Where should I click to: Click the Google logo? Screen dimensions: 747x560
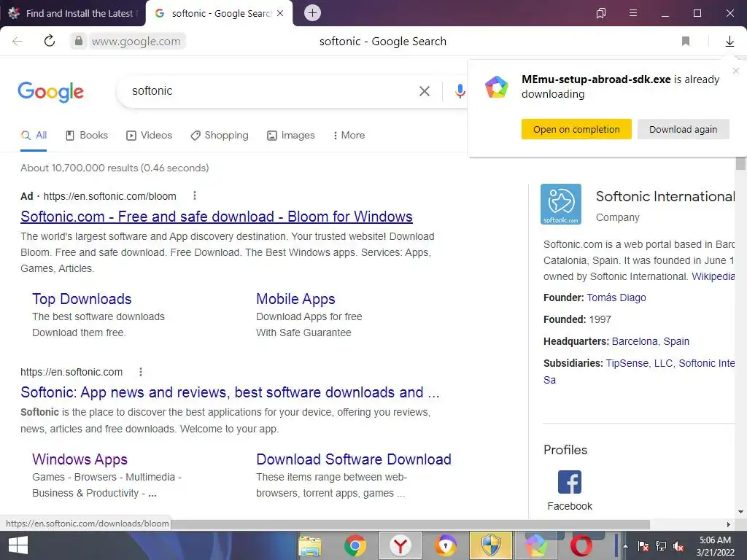pos(50,91)
